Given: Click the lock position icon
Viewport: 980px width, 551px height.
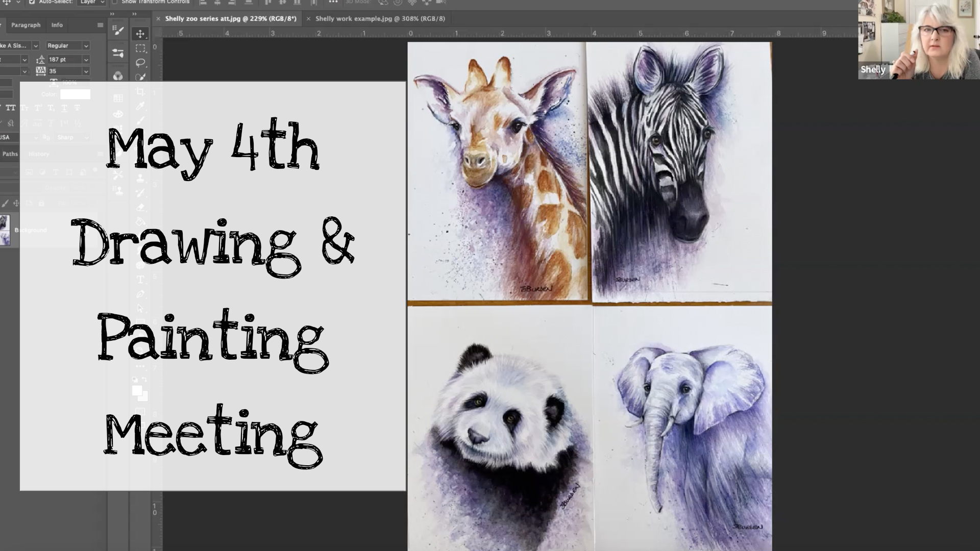Looking at the screenshot, I should [16, 203].
